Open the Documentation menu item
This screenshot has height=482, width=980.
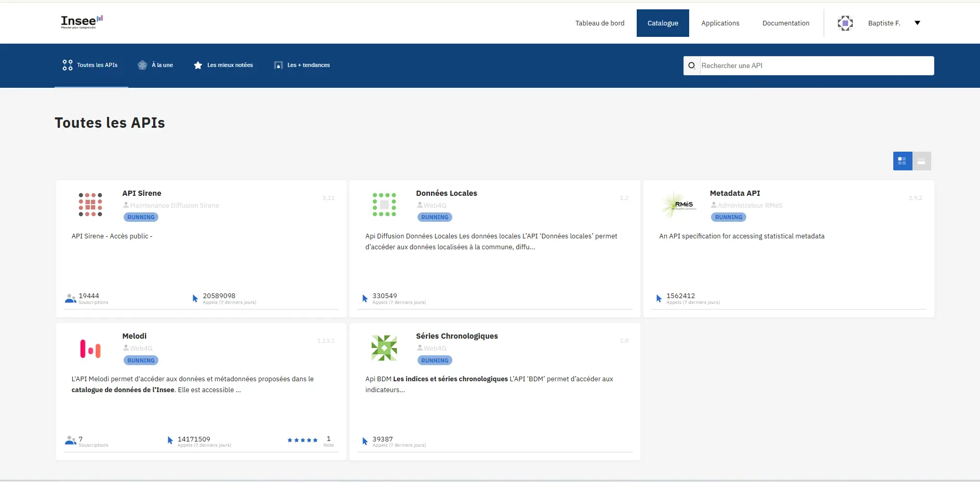point(786,23)
